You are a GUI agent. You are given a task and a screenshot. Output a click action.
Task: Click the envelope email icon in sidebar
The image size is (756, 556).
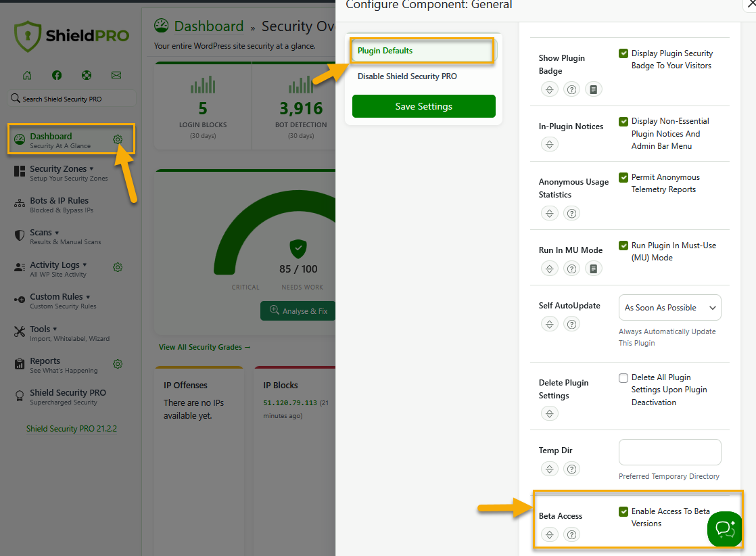(116, 75)
